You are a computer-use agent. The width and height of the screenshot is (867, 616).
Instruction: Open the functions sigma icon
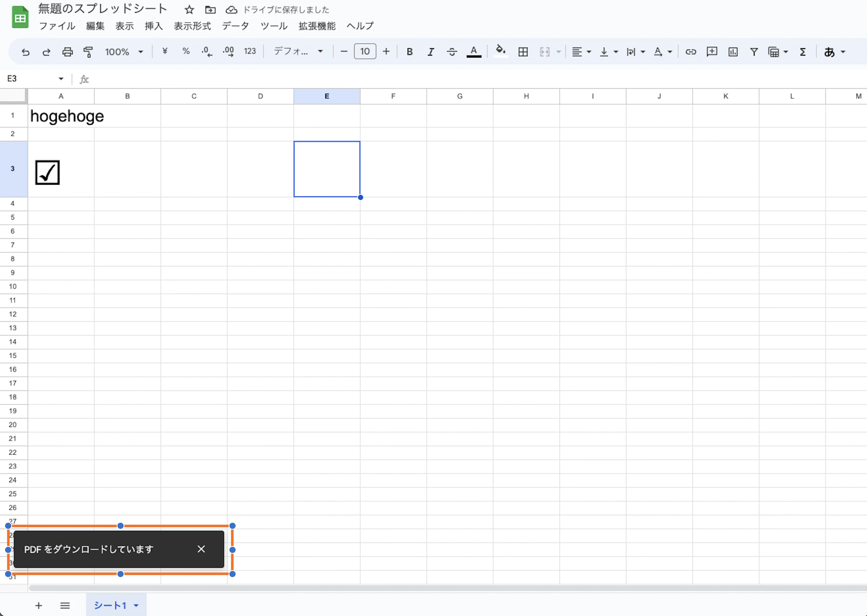click(802, 52)
